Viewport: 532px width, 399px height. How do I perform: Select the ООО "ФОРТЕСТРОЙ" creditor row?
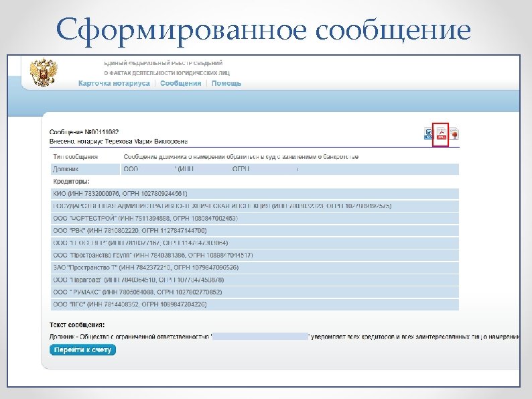pos(255,218)
